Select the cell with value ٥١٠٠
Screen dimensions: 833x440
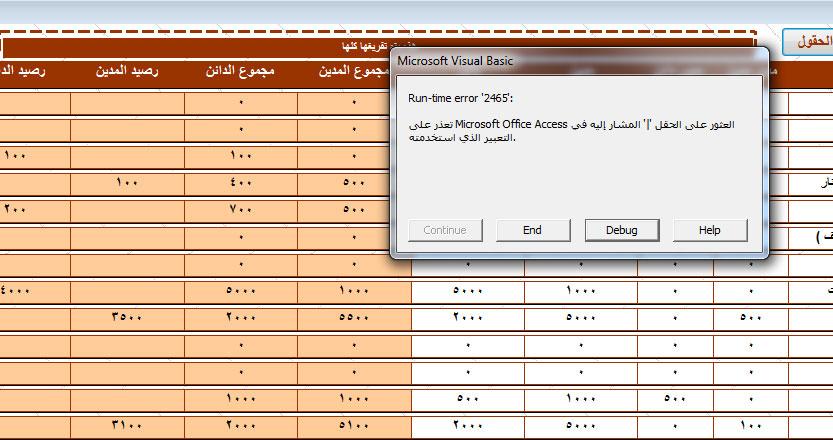pos(353,426)
